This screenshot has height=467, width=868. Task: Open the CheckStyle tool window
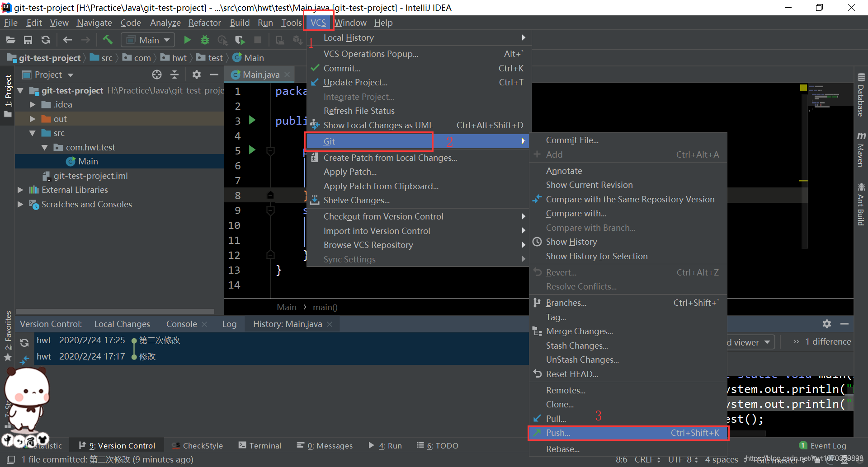(198, 446)
